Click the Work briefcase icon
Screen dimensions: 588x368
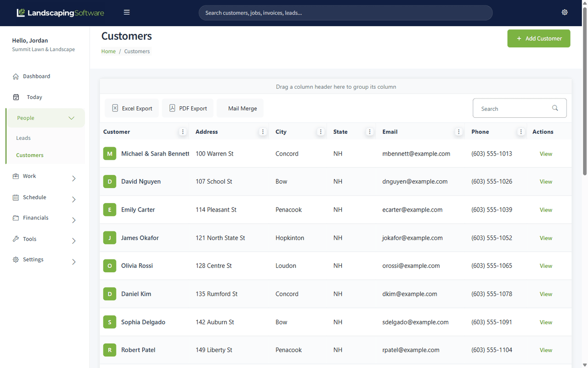click(16, 176)
